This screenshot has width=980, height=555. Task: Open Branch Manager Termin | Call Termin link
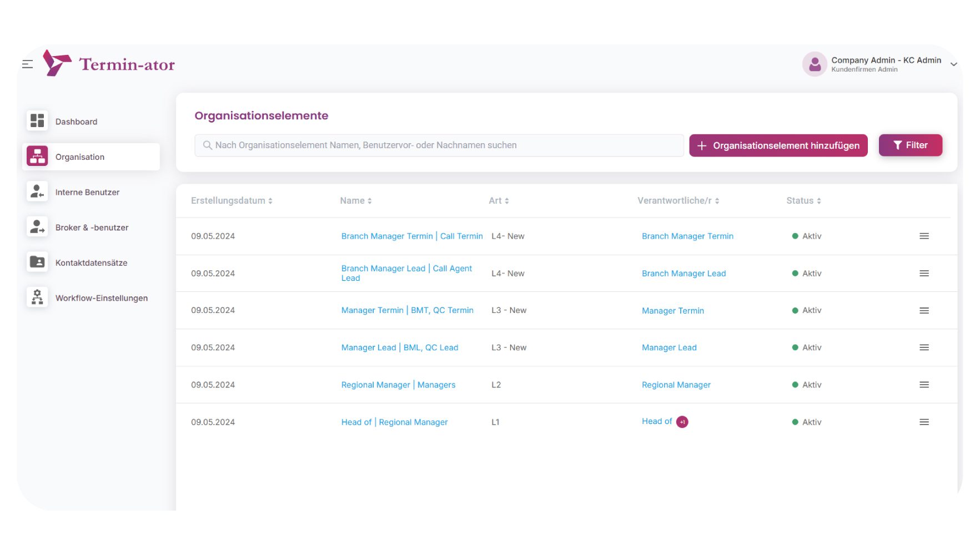pyautogui.click(x=411, y=236)
